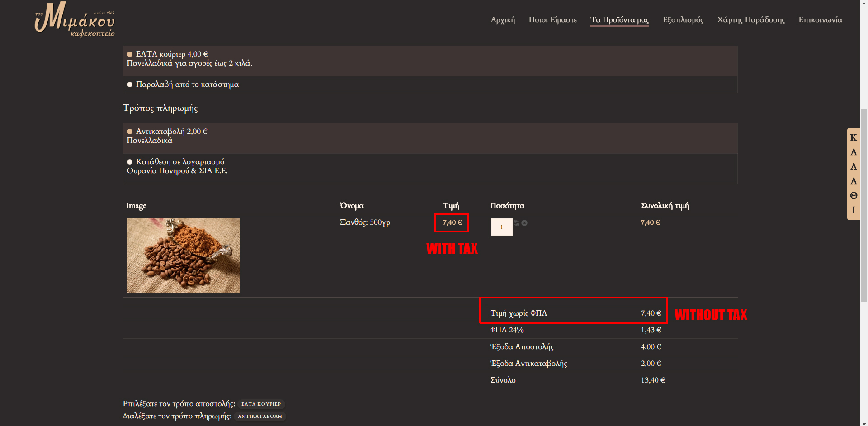Click the 1,43 € VAT amount
Image resolution: width=868 pixels, height=426 pixels.
pyautogui.click(x=651, y=330)
